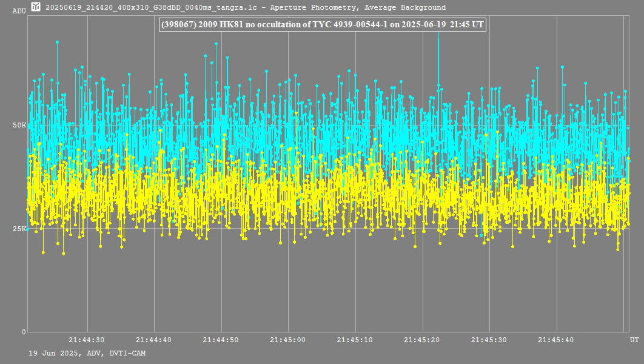Pick the 21:45:10 time tick label
This screenshot has width=644, height=364.
(x=355, y=340)
